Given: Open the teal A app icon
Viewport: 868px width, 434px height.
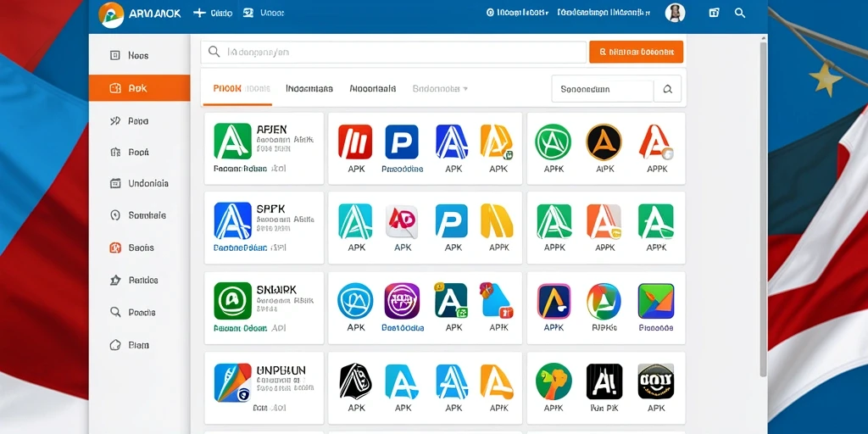Looking at the screenshot, I should (x=355, y=221).
